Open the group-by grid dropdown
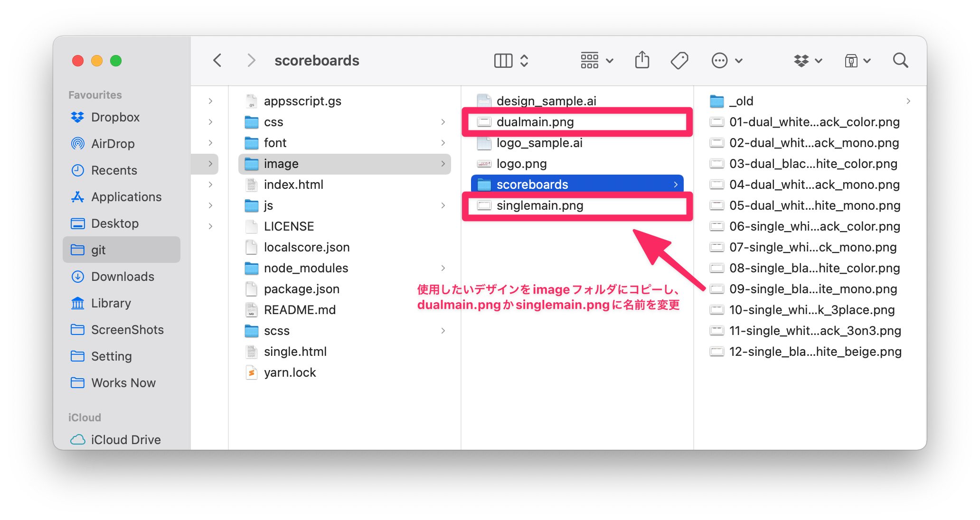This screenshot has height=520, width=980. [x=597, y=60]
